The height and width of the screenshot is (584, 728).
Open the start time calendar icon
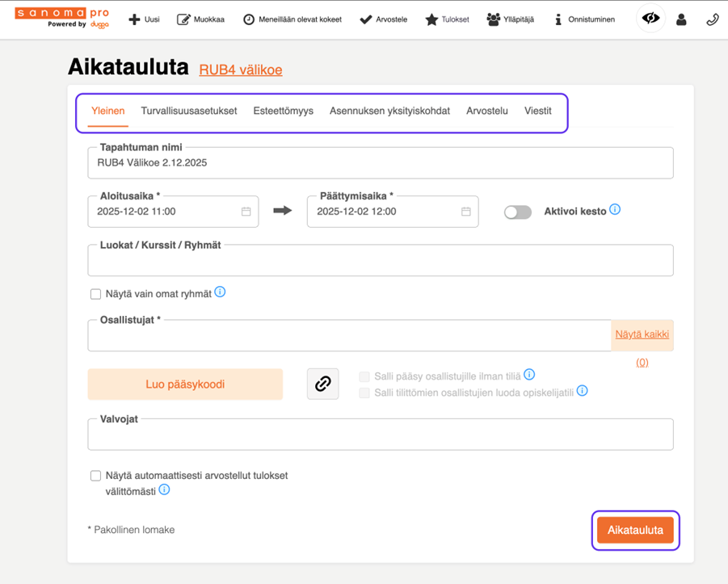(246, 212)
